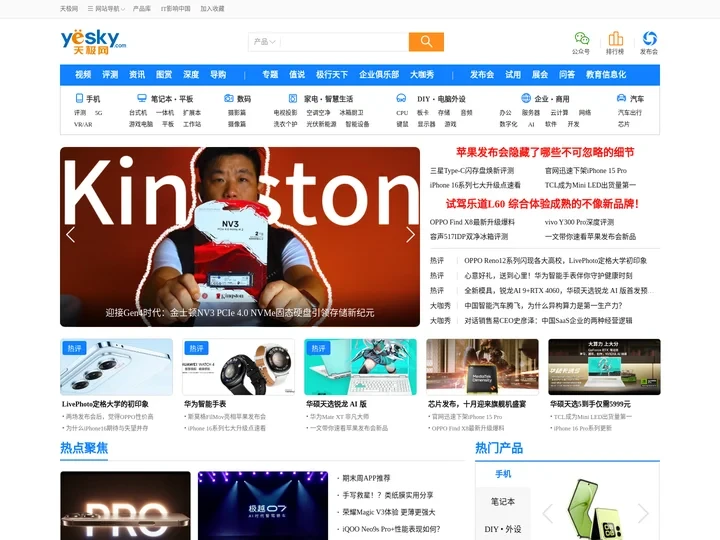The height and width of the screenshot is (540, 720).
Task: Open the Kingston NV3 banner caption
Action: click(240, 313)
